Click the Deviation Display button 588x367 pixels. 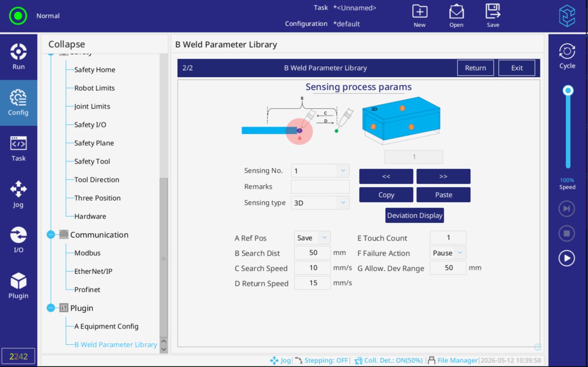414,215
